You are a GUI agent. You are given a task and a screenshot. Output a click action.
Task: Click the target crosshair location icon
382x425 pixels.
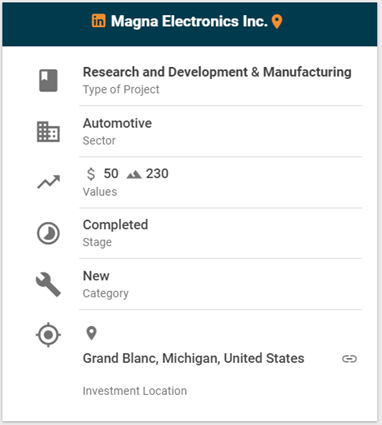pyautogui.click(x=48, y=335)
